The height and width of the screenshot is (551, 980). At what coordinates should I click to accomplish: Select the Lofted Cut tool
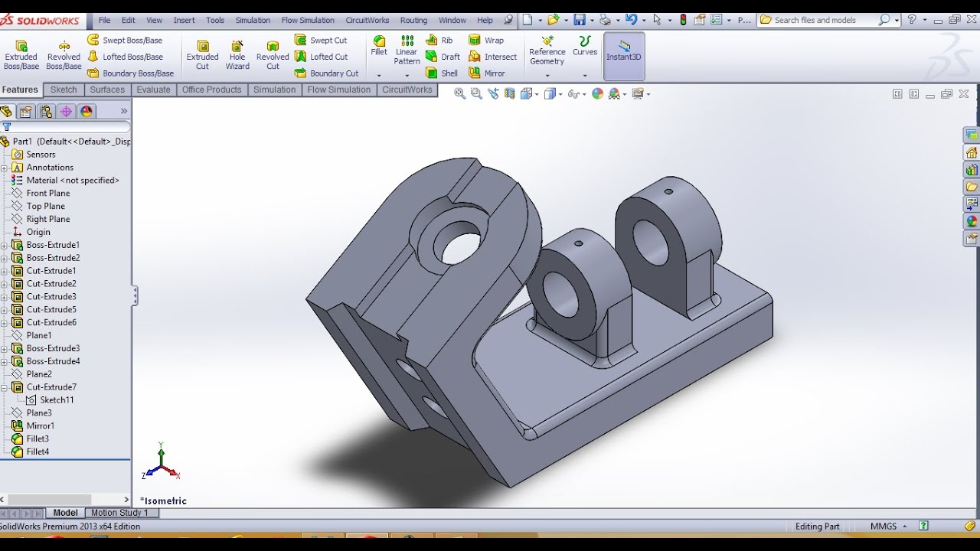pyautogui.click(x=322, y=57)
